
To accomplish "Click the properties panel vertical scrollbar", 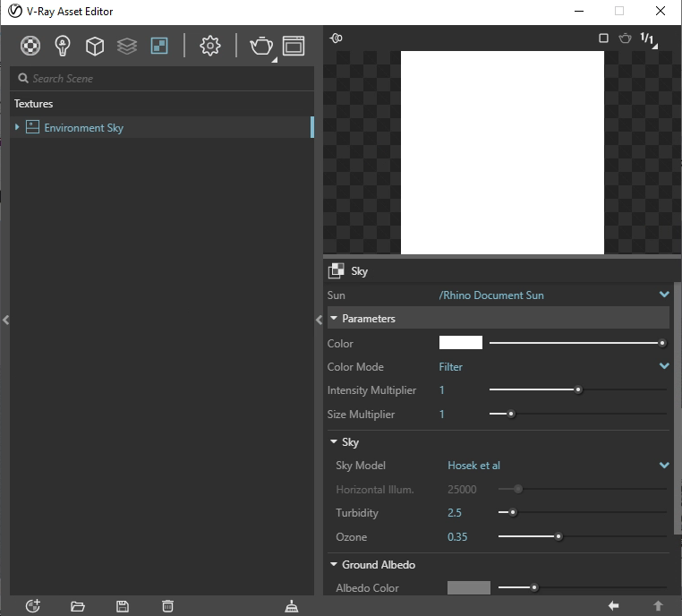I will (678, 408).
